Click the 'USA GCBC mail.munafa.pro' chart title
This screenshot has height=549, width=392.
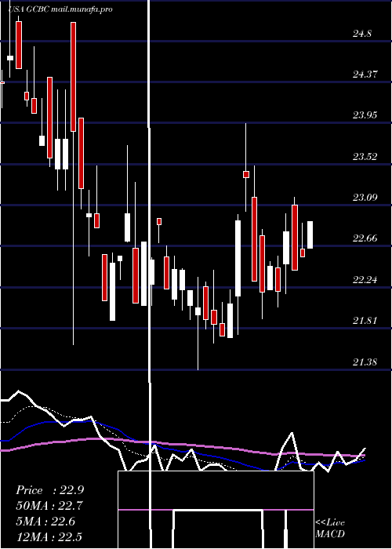(61, 9)
